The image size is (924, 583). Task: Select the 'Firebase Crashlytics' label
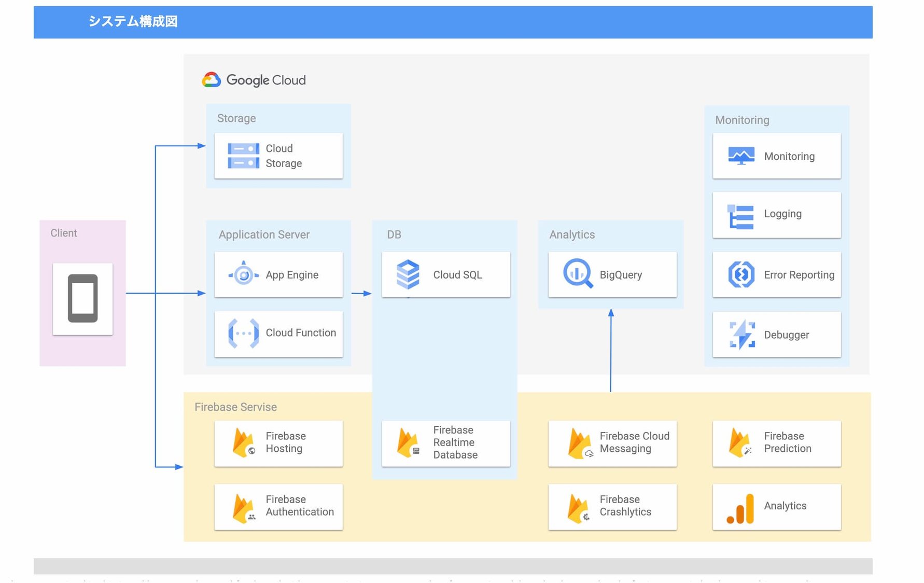(x=625, y=506)
